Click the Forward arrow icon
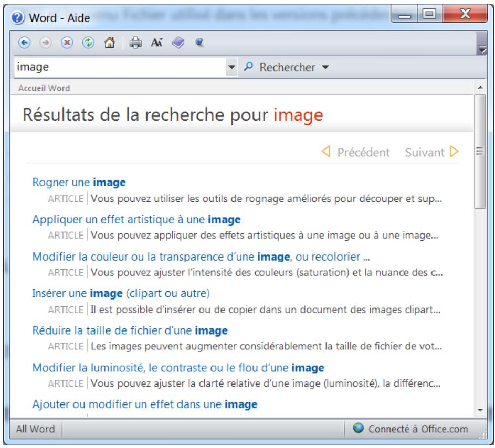Image resolution: width=495 pixels, height=448 pixels. (x=46, y=42)
